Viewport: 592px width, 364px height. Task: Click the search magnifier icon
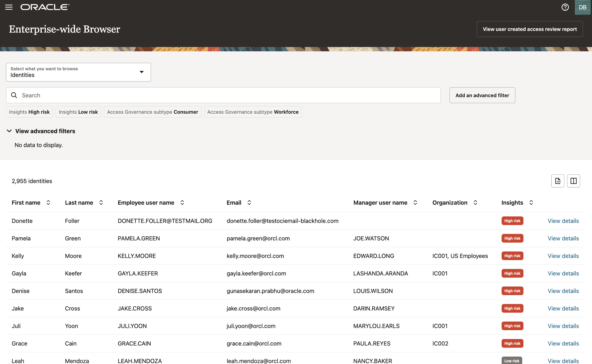[x=14, y=95]
